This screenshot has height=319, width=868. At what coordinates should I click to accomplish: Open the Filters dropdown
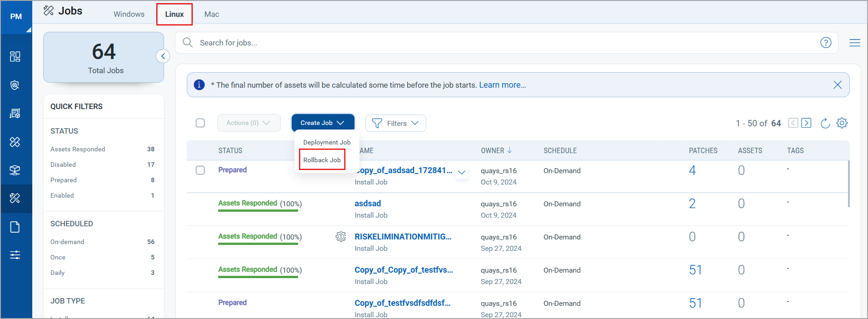pyautogui.click(x=395, y=123)
